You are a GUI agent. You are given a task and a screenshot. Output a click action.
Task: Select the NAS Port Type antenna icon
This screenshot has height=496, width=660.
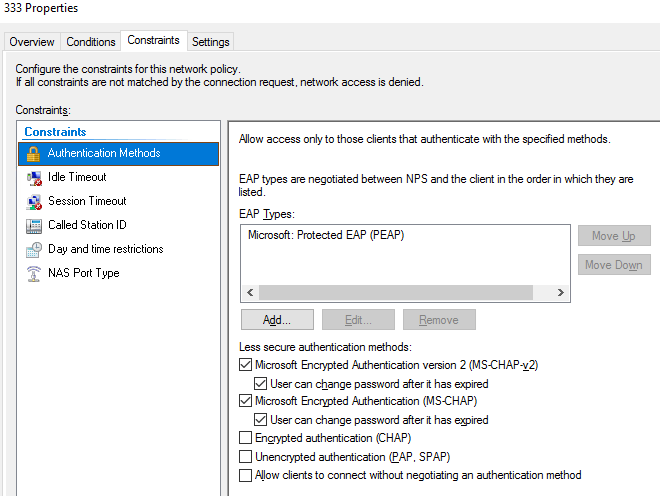tap(34, 274)
